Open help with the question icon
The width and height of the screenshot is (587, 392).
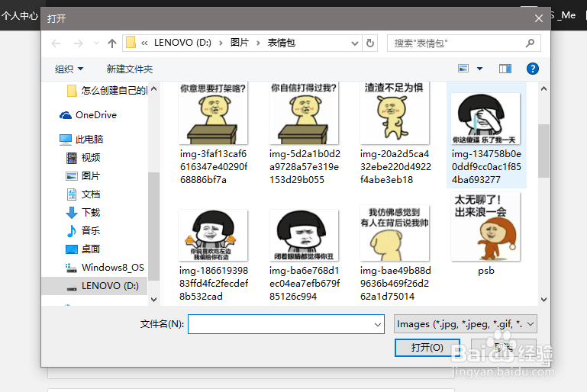point(532,69)
